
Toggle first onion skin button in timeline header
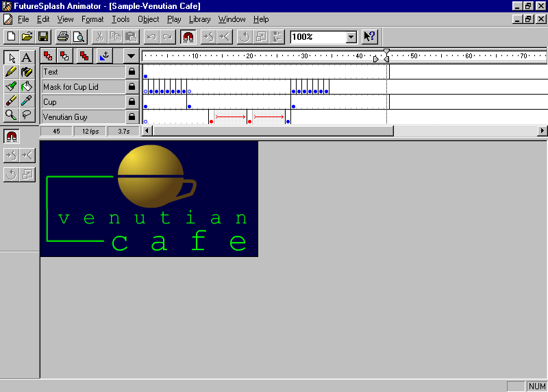pos(48,56)
